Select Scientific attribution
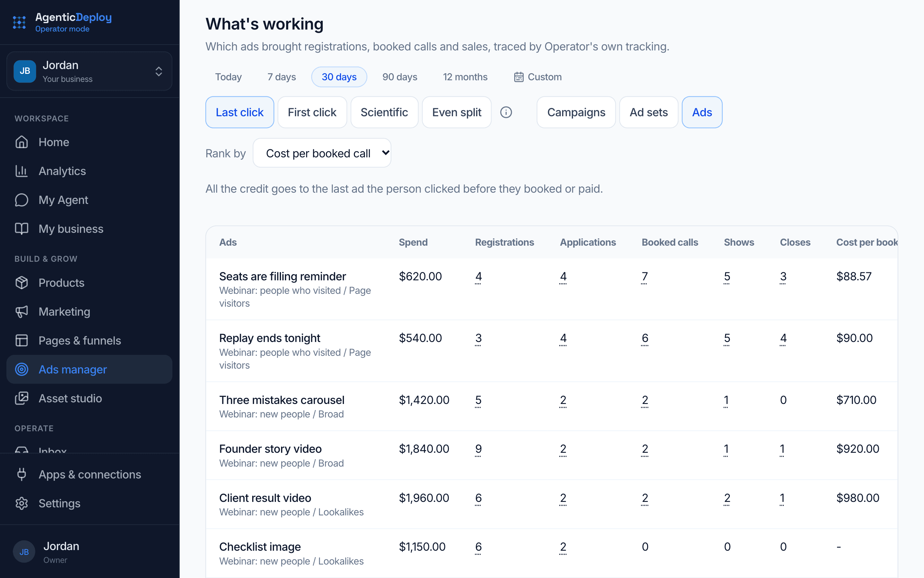The width and height of the screenshot is (924, 578). click(384, 112)
